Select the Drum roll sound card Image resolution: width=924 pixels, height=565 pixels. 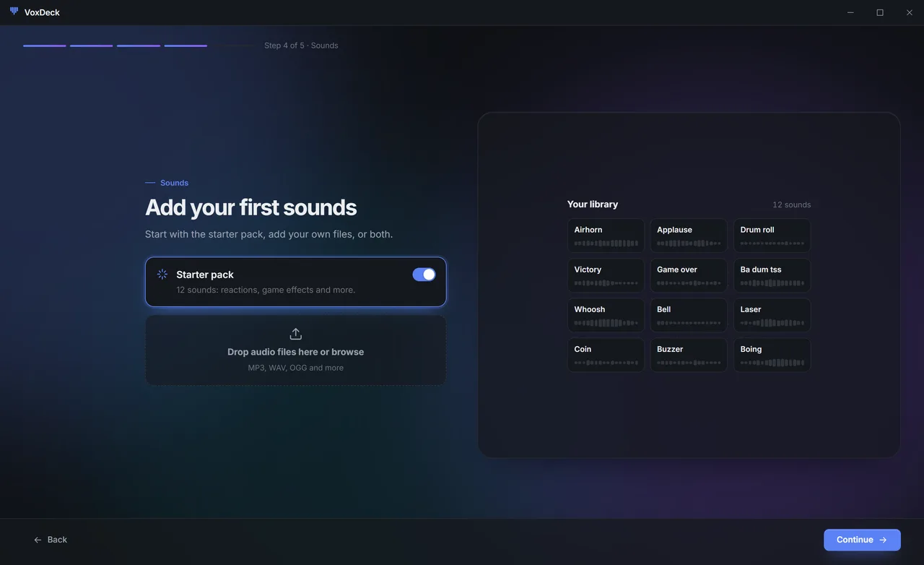coord(772,236)
